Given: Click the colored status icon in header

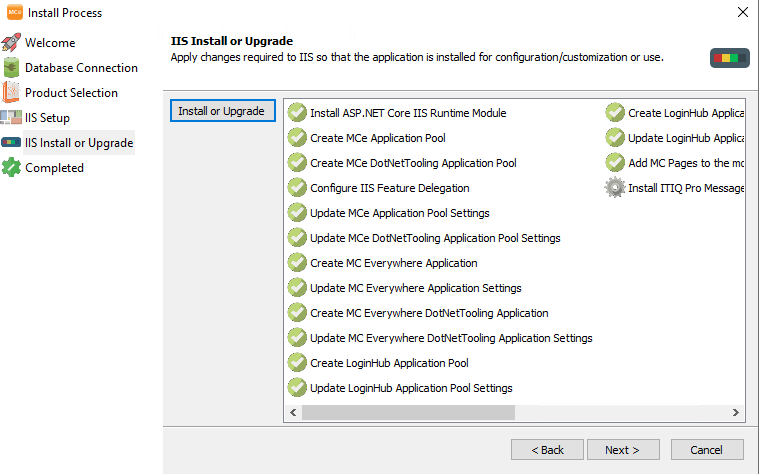Looking at the screenshot, I should coord(729,58).
